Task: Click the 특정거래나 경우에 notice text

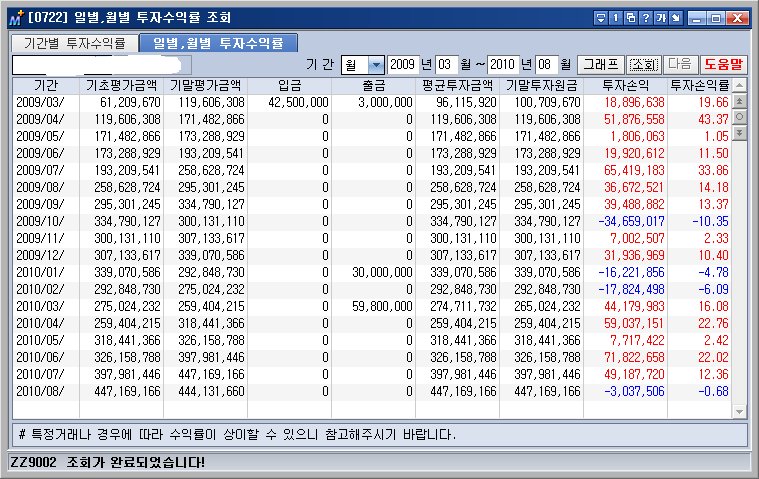Action: point(237,434)
